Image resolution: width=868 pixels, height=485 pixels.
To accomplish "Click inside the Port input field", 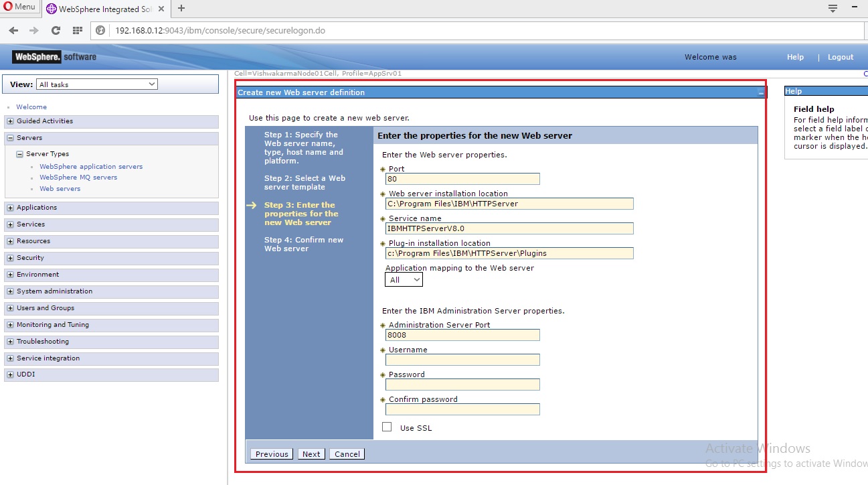I will tap(462, 179).
